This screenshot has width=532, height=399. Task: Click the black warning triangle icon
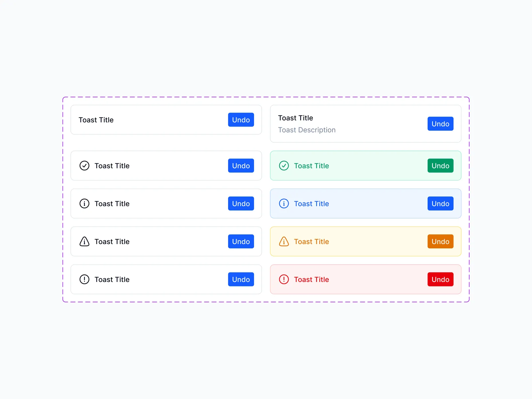coord(84,241)
